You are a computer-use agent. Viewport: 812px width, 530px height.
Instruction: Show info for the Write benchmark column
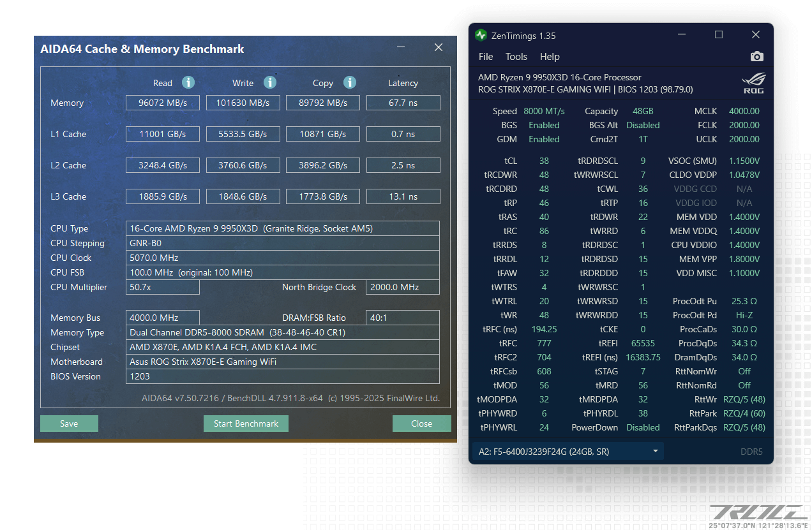(269, 82)
